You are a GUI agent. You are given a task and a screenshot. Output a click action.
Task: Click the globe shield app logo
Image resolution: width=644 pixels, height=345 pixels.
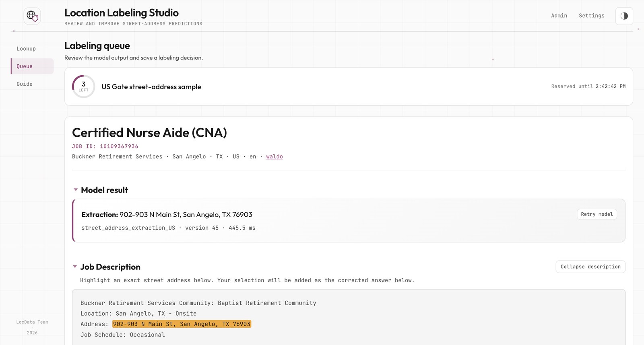coord(32,16)
